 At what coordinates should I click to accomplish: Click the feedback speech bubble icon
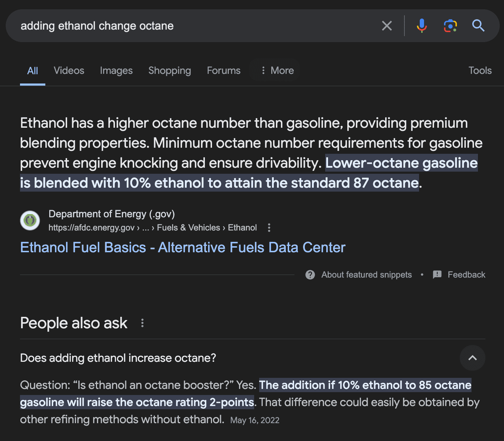437,275
